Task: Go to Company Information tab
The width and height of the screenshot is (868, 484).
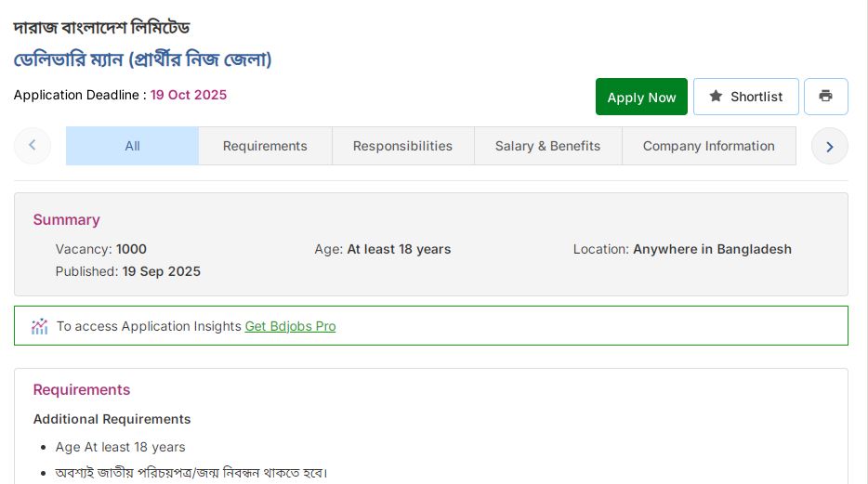Action: (708, 146)
